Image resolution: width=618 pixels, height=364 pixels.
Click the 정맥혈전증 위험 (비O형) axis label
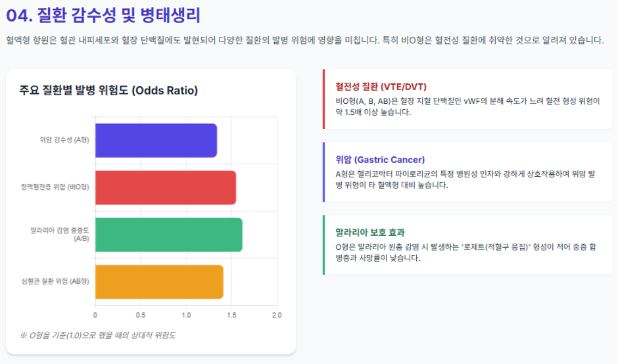55,187
